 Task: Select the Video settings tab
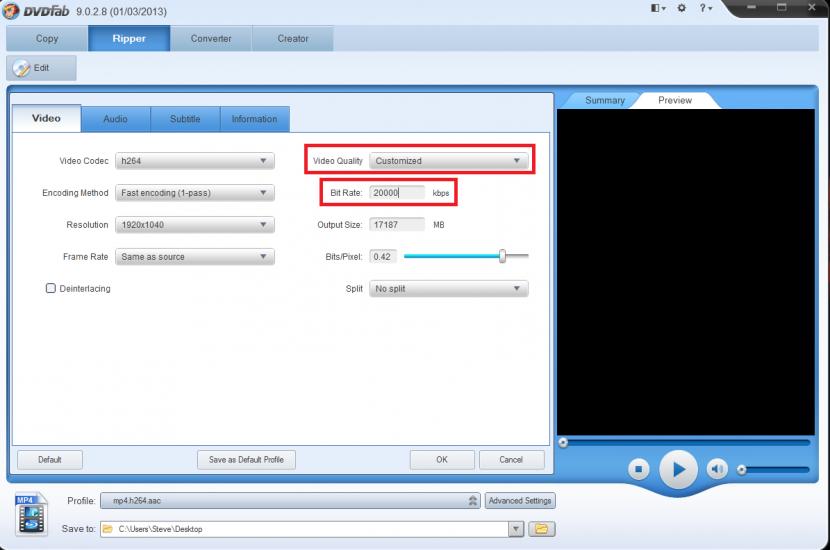click(x=47, y=119)
